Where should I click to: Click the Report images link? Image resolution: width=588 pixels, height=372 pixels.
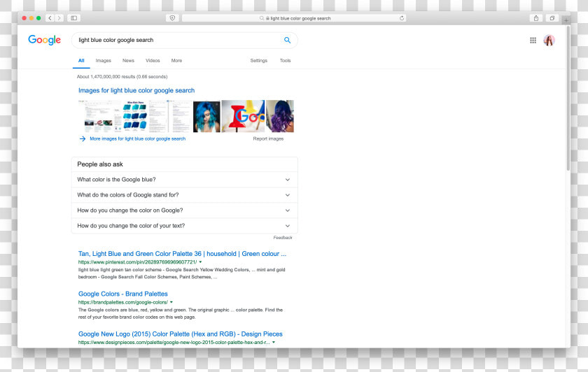click(x=268, y=138)
